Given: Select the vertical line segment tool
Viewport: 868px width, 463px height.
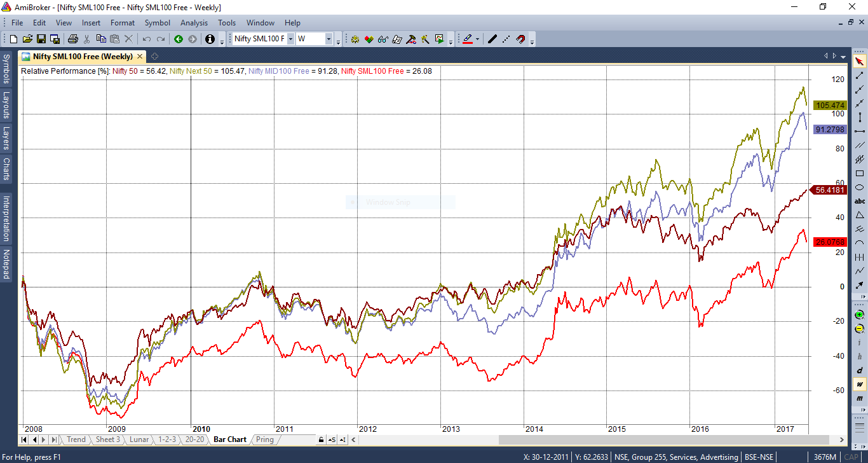Looking at the screenshot, I should coord(860,117).
